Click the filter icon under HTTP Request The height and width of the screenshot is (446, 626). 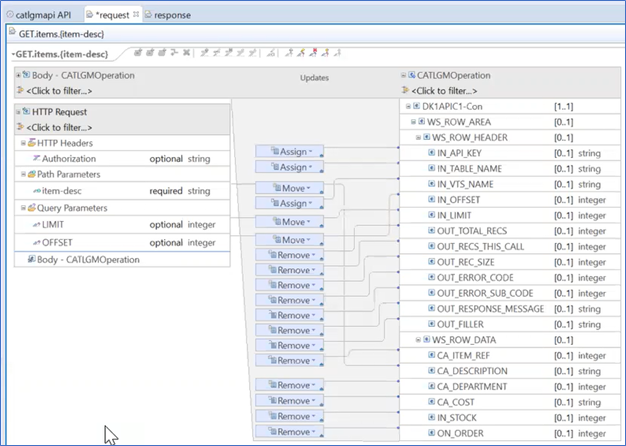click(x=20, y=127)
